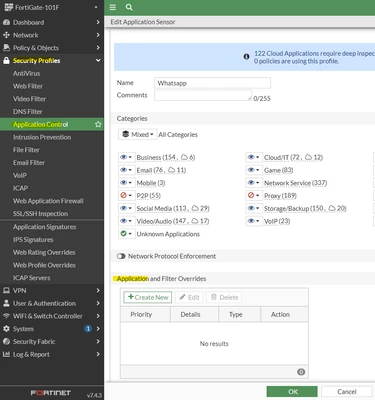This screenshot has width=375, height=400.
Task: Click the Name field containing Whatsapp
Action: (212, 83)
